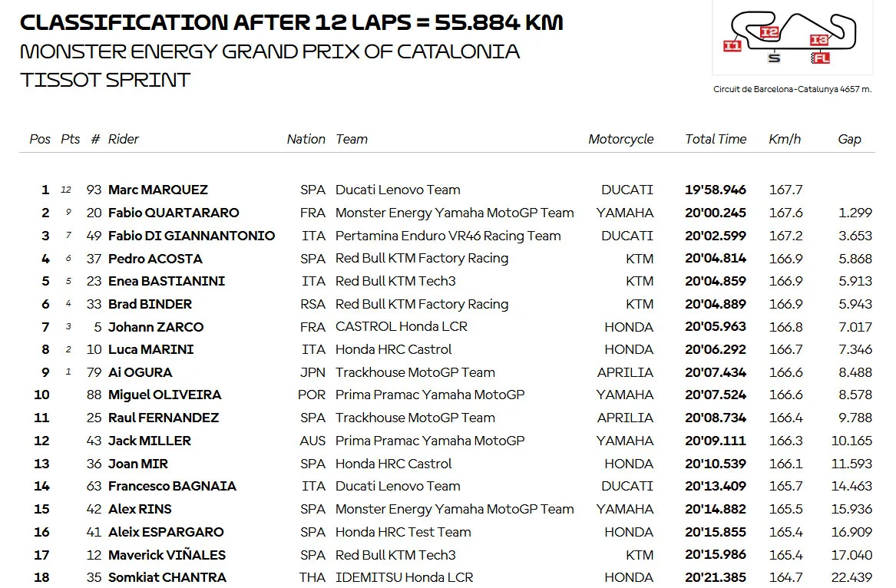Select Marquez total time 19'58.946
Image resolution: width=896 pixels, height=588 pixels.
(716, 190)
